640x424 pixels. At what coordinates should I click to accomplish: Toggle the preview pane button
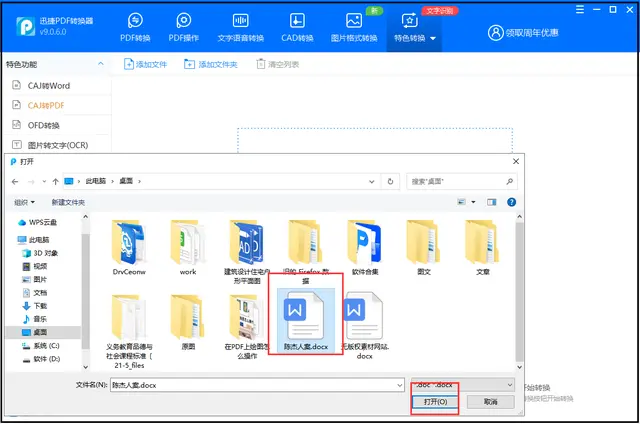tap(491, 202)
